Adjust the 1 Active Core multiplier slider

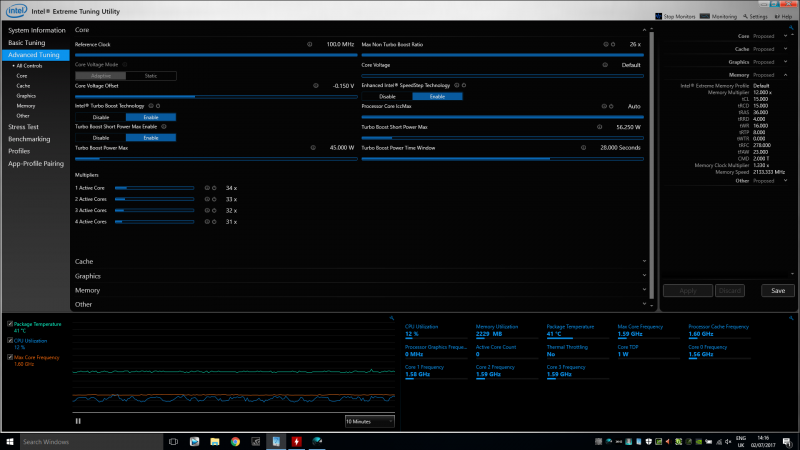[x=154, y=188]
